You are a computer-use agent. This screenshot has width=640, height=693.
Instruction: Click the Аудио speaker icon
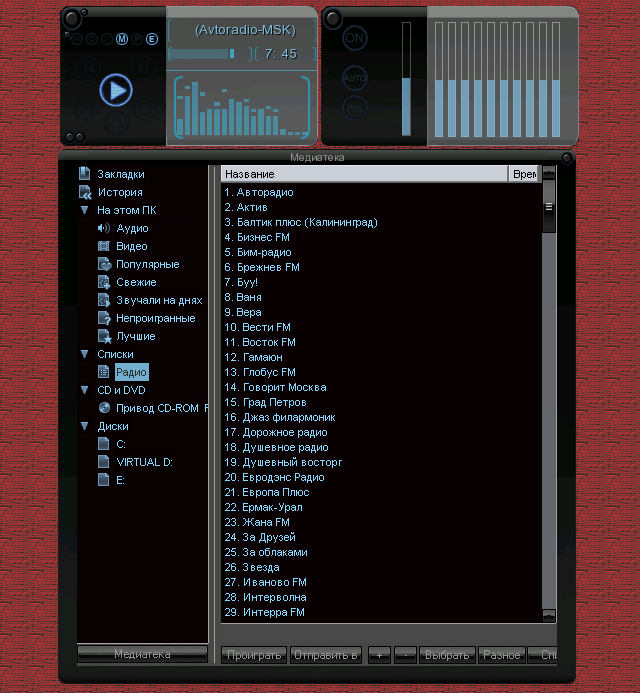[103, 228]
